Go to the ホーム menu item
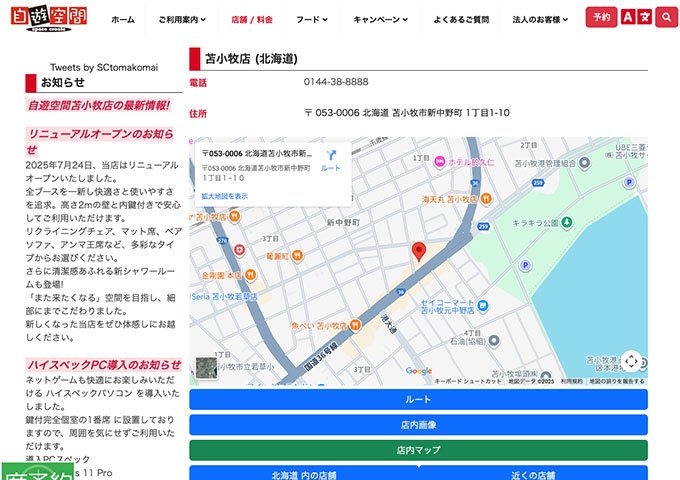The height and width of the screenshot is (480, 680). click(123, 19)
